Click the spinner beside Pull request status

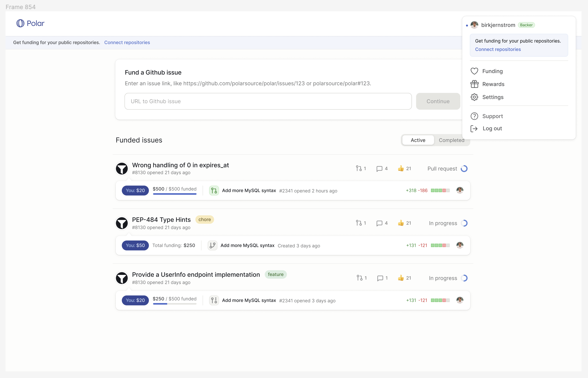(x=464, y=169)
